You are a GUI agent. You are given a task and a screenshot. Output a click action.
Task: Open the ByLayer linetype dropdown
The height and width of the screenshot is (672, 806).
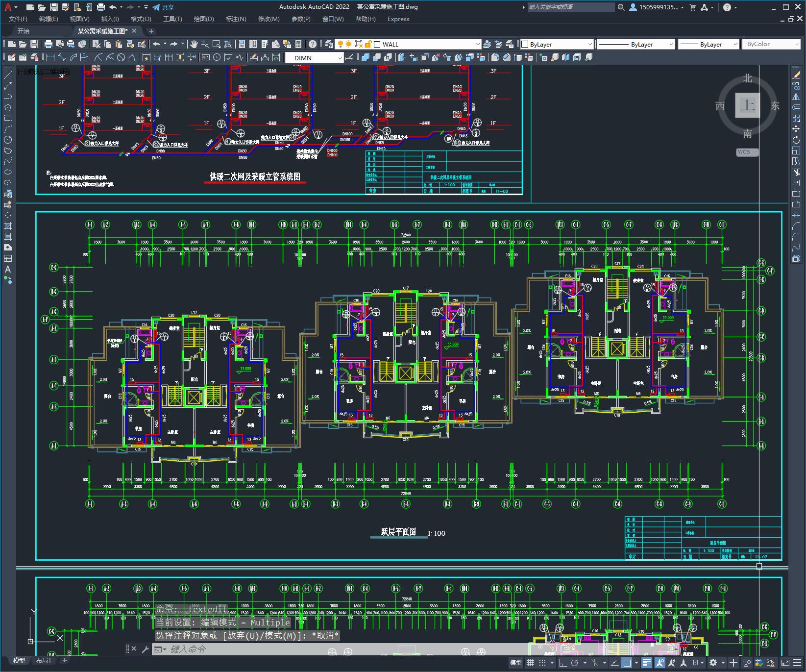pyautogui.click(x=636, y=44)
